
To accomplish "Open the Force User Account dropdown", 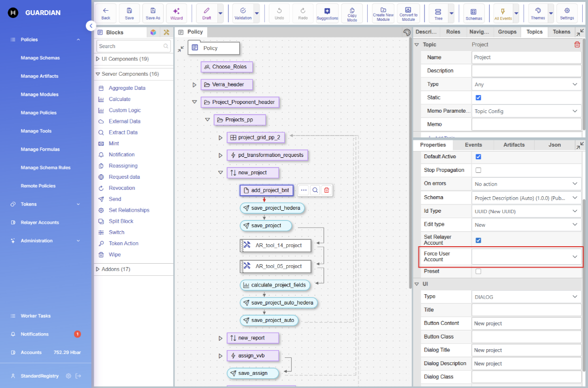I will (x=526, y=257).
